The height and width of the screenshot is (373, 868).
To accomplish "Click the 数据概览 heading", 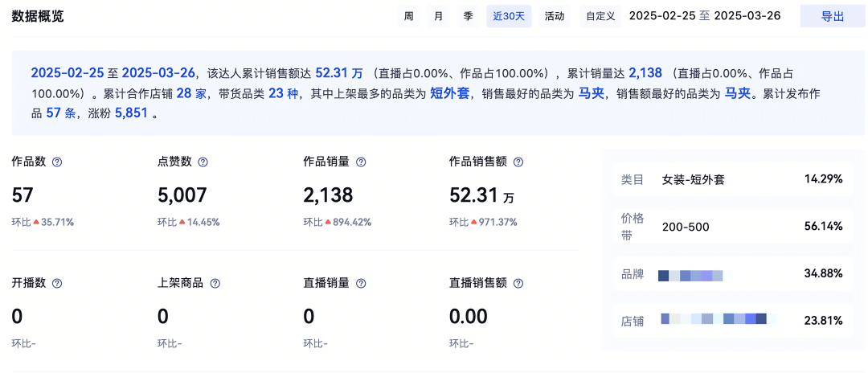I will coord(38,16).
